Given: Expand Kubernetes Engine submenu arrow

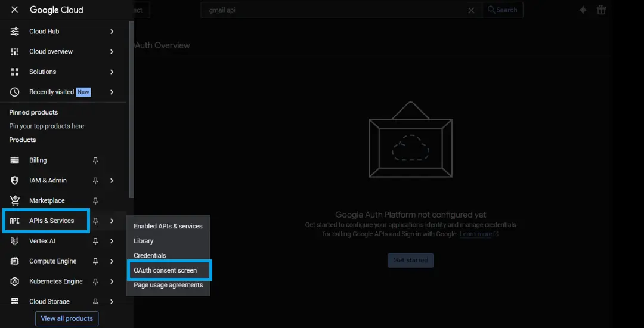Looking at the screenshot, I should click(x=112, y=281).
